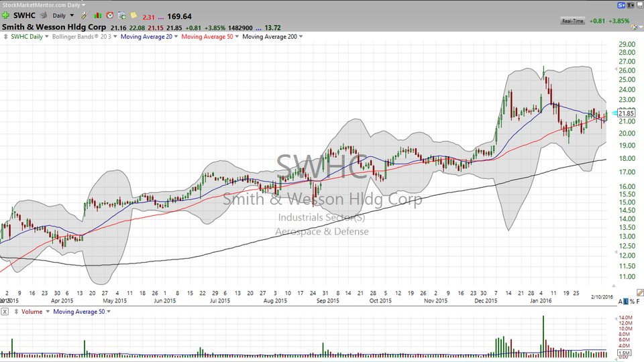Screen dimensions: 644x362
Task: Select the % percent scale mode
Action: [632, 302]
